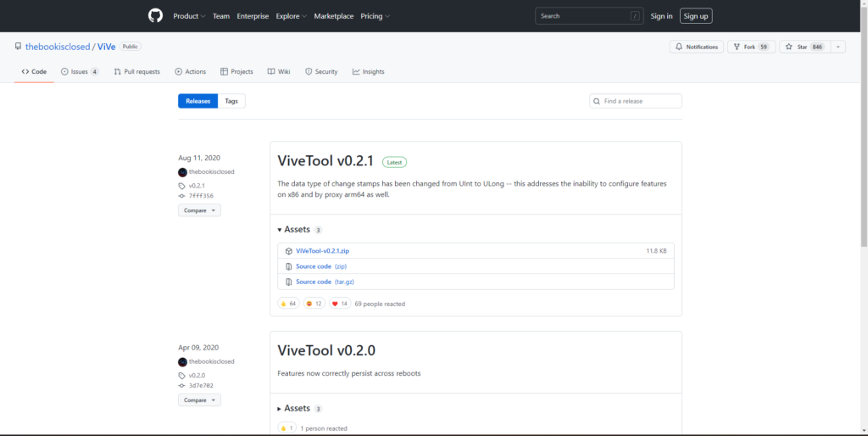Image resolution: width=868 pixels, height=436 pixels.
Task: Open the Insights tab
Action: (368, 71)
